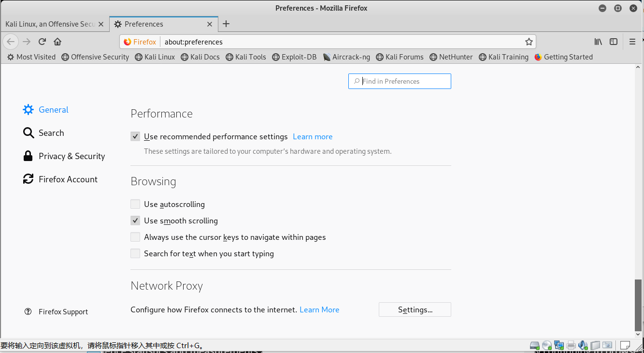Click Learn more beside performance settings

(313, 137)
